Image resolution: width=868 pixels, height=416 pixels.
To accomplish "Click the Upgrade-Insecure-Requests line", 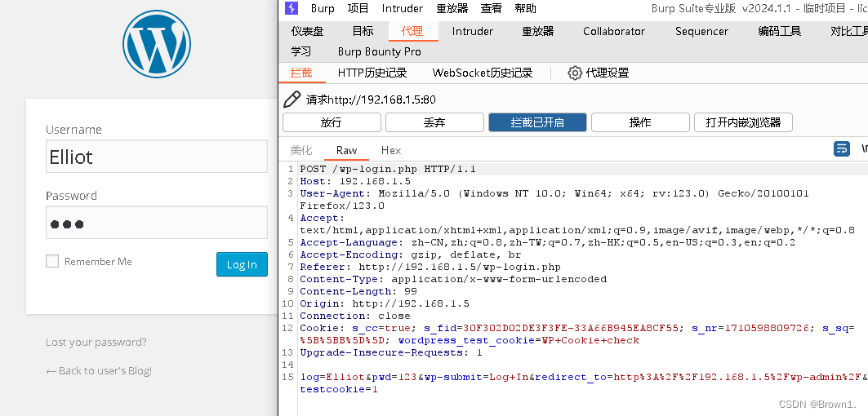I will tap(391, 352).
